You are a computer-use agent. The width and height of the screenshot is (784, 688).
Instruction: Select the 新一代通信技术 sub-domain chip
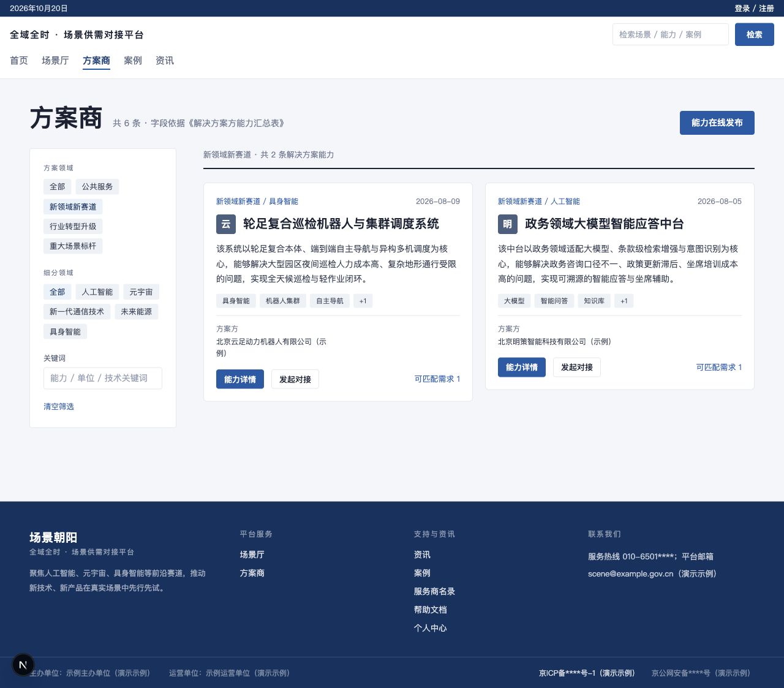pos(77,312)
